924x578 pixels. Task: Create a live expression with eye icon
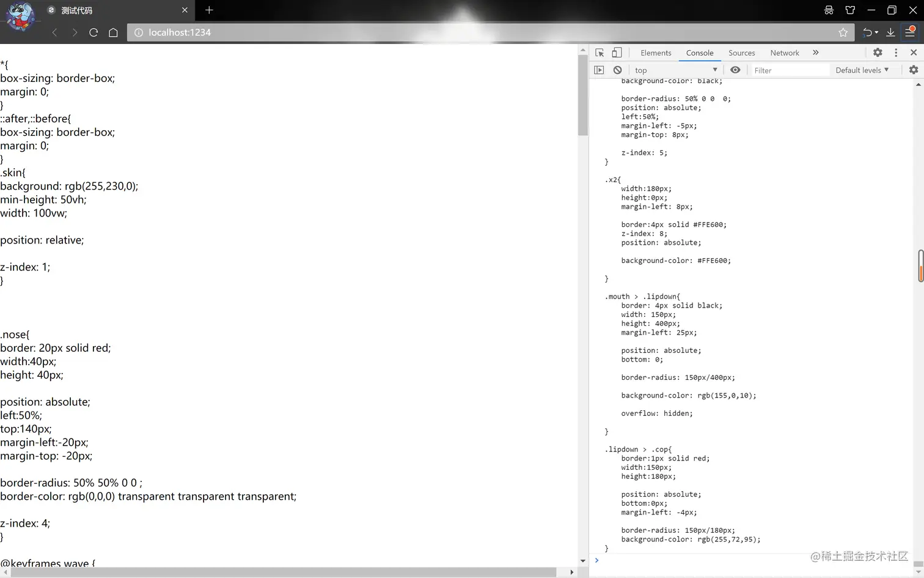pos(735,70)
